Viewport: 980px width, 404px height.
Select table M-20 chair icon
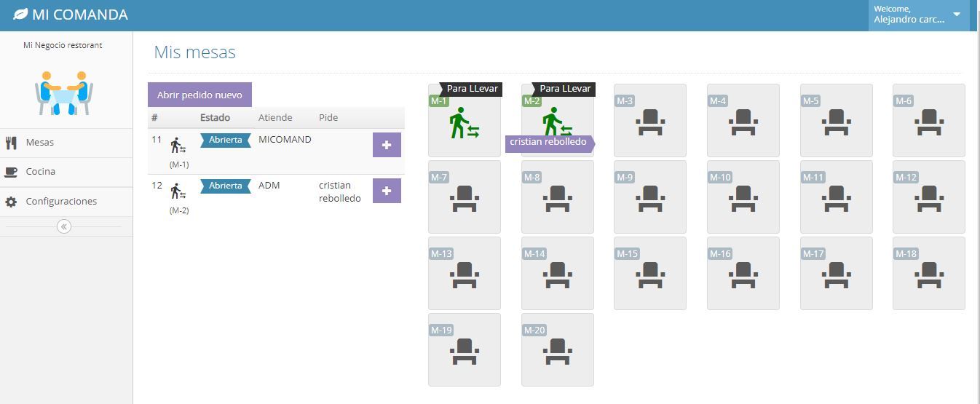coord(557,352)
